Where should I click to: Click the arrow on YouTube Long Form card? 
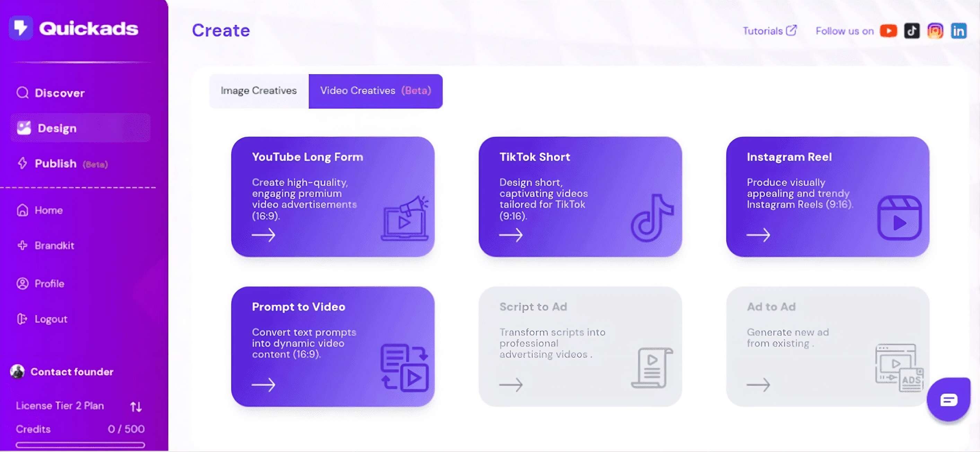(263, 235)
